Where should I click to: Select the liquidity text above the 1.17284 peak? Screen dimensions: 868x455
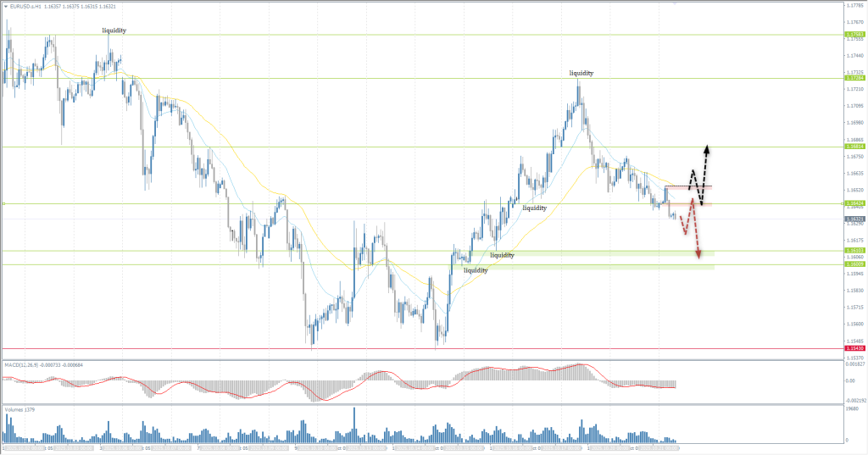[x=581, y=74]
